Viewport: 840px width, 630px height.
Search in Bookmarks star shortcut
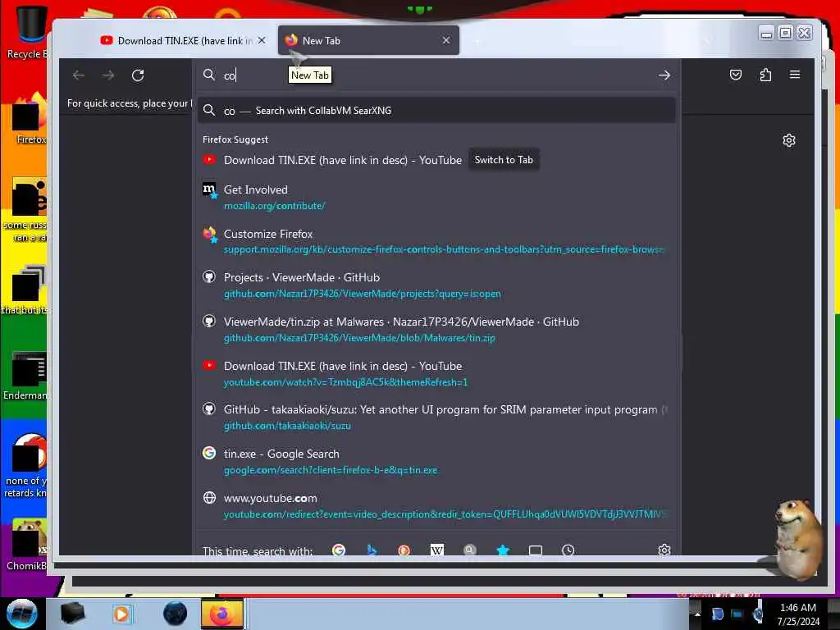[x=503, y=550]
